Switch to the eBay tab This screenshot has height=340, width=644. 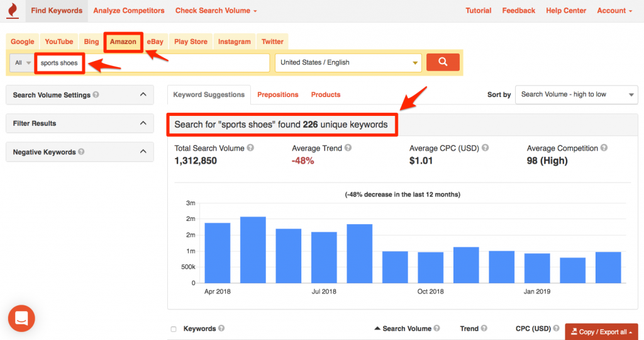point(155,42)
